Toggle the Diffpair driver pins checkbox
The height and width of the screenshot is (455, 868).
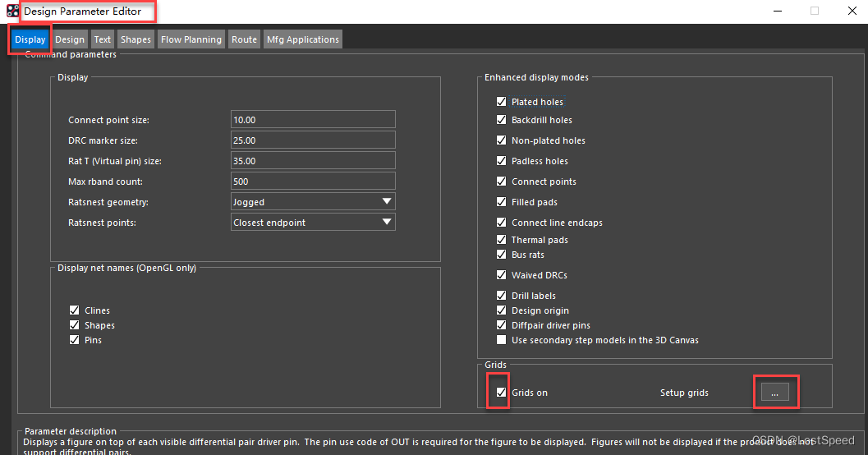(501, 325)
